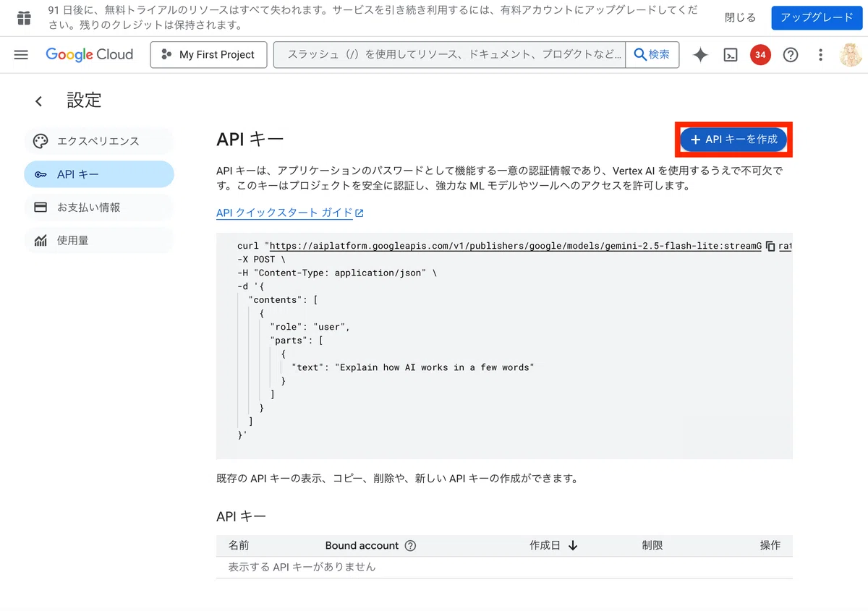Activate the Cloud Shell terminal icon

click(x=731, y=55)
